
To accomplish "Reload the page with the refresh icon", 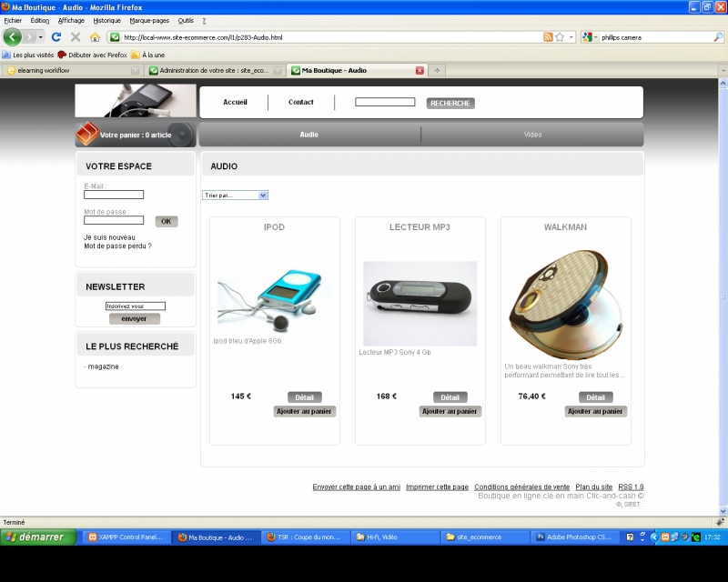I will click(x=56, y=37).
